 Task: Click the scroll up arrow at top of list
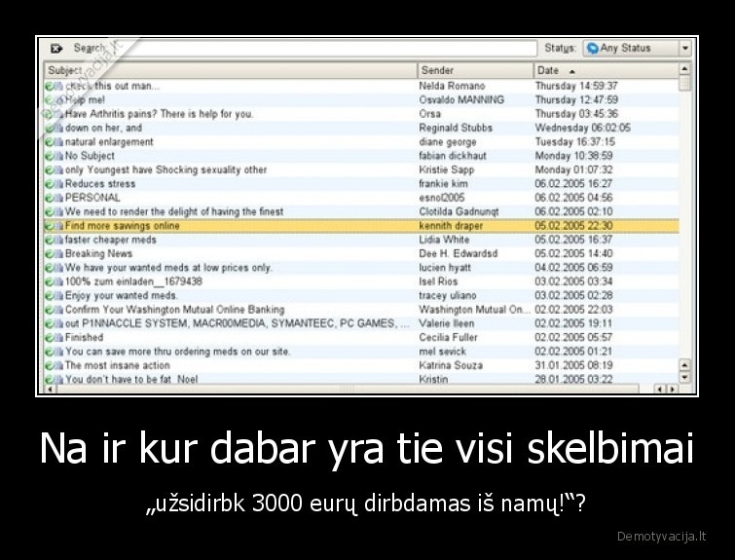coord(684,69)
